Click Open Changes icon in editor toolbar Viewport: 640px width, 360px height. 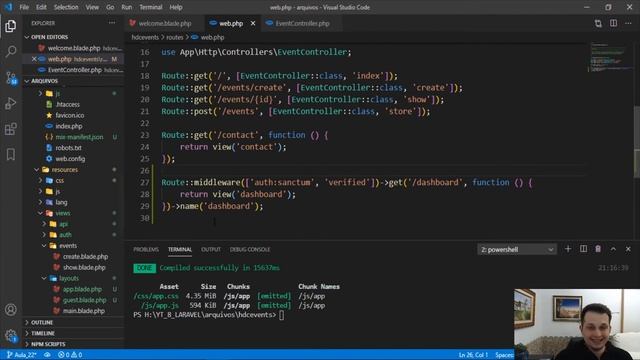(x=598, y=23)
